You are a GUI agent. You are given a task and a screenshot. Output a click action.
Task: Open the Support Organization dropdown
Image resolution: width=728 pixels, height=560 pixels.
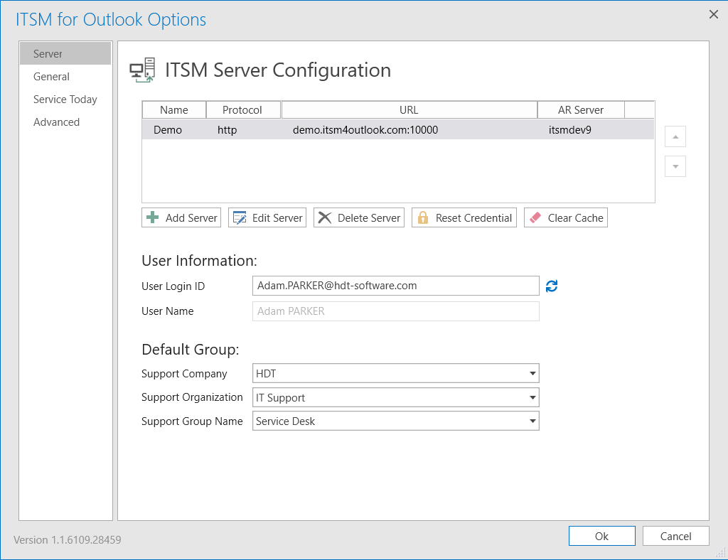tap(532, 397)
